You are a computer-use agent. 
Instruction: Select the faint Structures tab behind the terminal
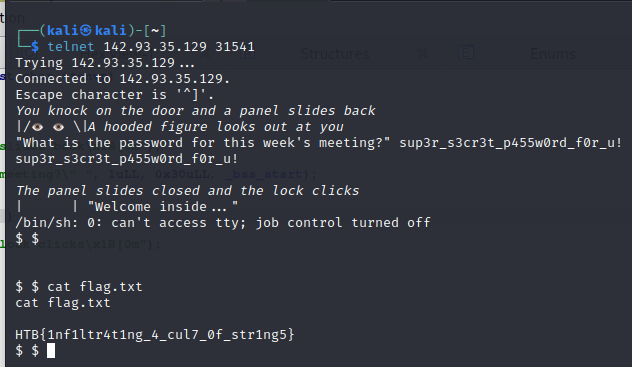(x=335, y=54)
